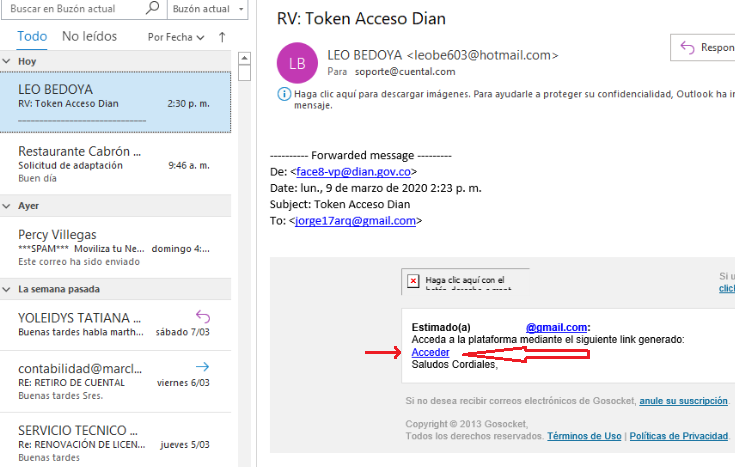Click the blocked image placeholder icon
The image size is (735, 467).
point(413,281)
